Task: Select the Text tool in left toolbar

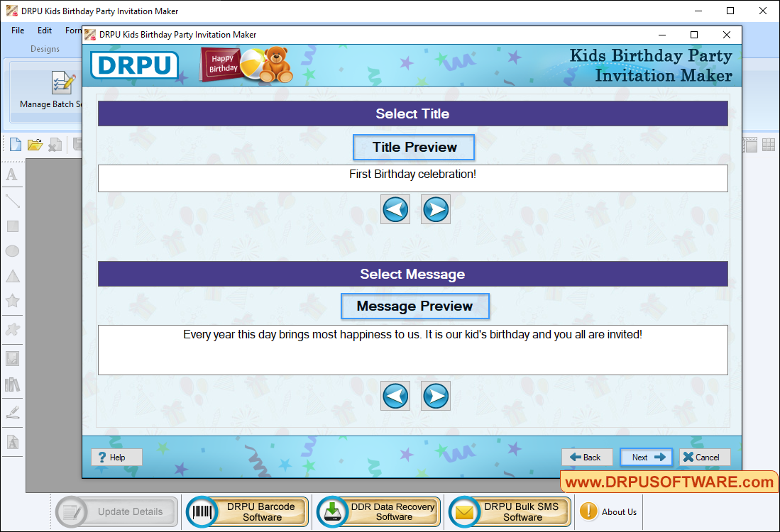Action: (11, 174)
